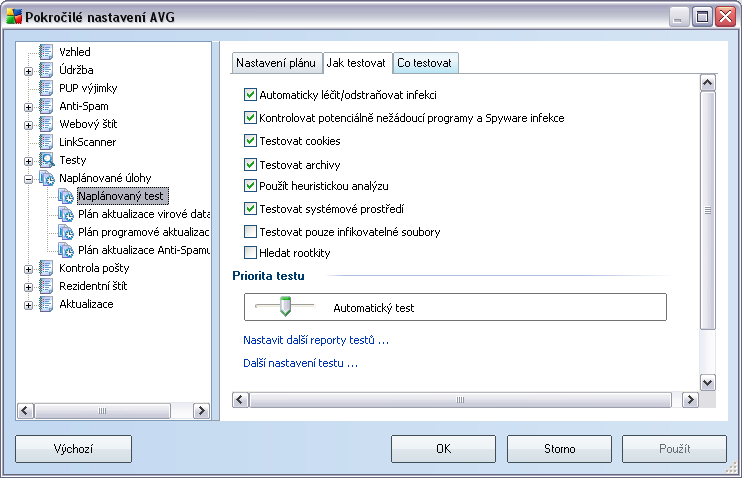Select the Jak testovat tab
Viewport: 742px width, 478px height.
356,63
